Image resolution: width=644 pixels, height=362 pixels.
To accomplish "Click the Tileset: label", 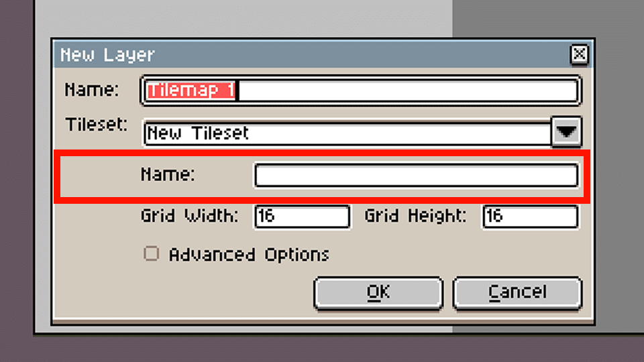I will pos(97,124).
